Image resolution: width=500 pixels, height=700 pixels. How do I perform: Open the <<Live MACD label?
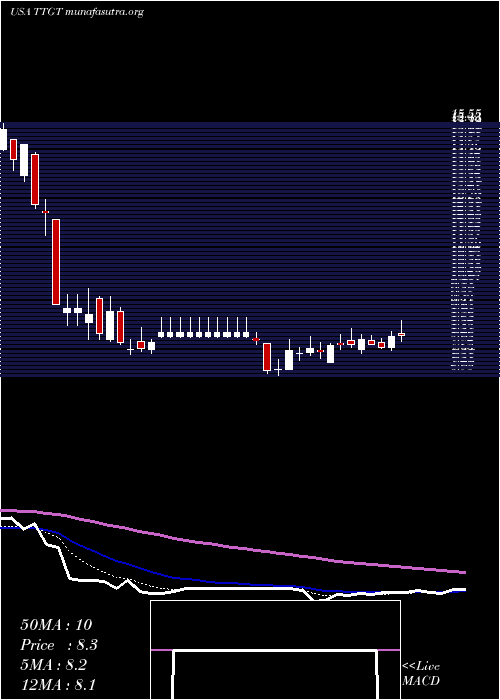pyautogui.click(x=421, y=673)
